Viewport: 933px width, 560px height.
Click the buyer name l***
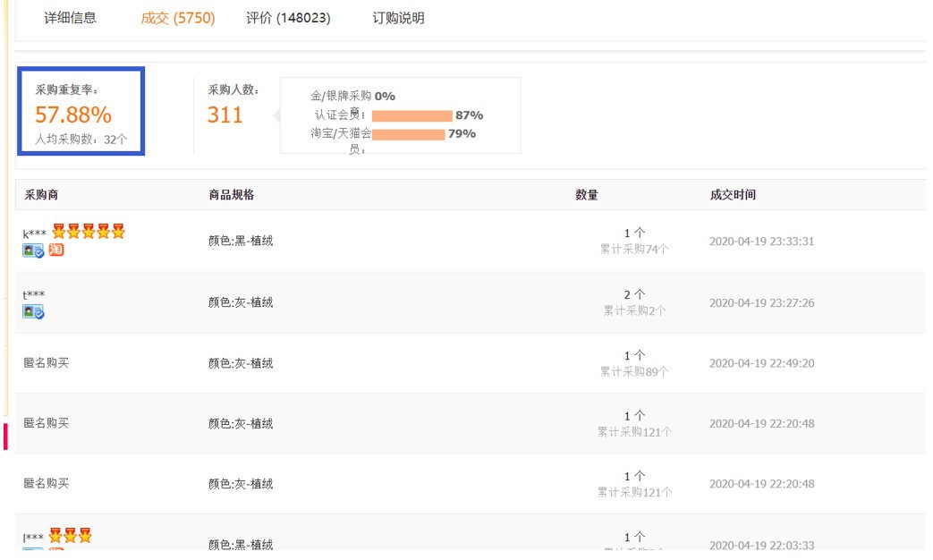click(33, 539)
